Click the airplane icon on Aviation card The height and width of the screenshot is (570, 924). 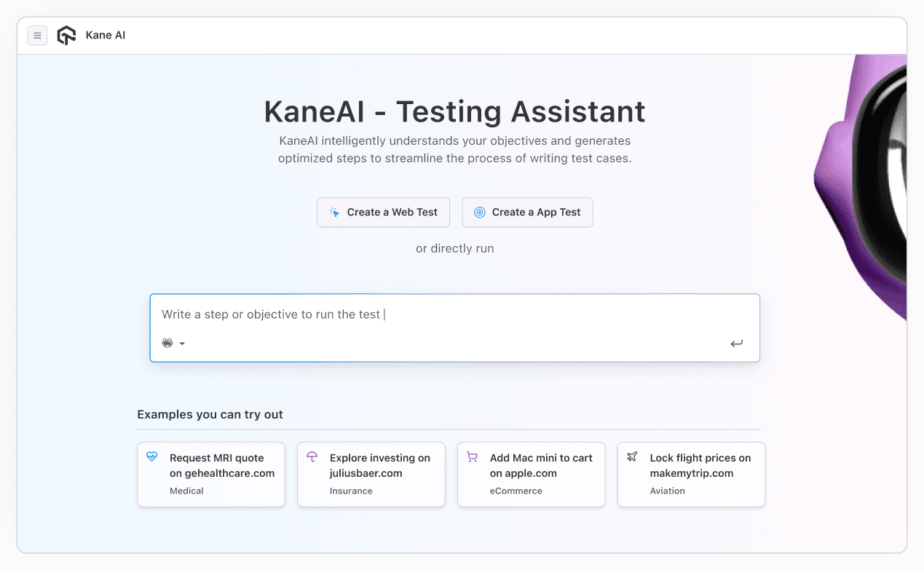[632, 457]
